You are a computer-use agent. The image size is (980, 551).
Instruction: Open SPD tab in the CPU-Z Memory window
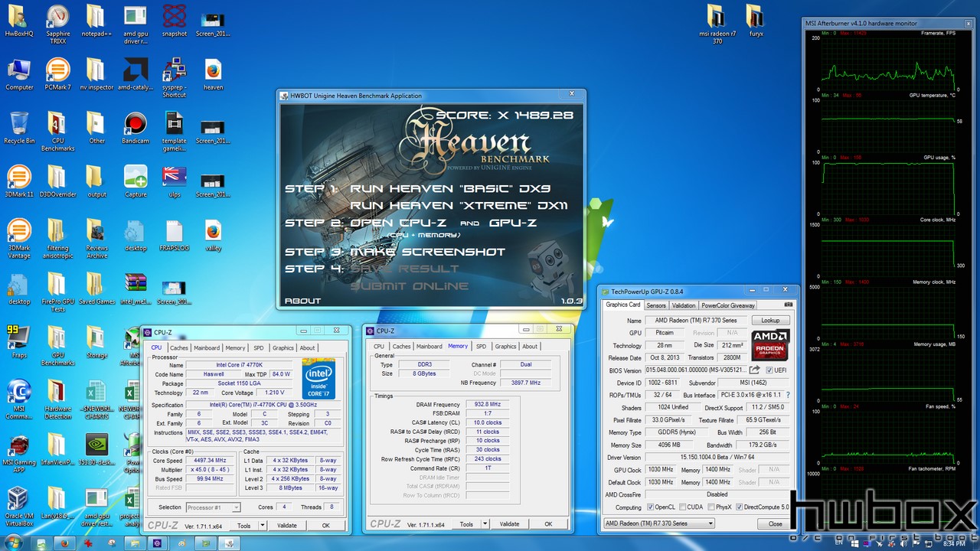tap(481, 346)
